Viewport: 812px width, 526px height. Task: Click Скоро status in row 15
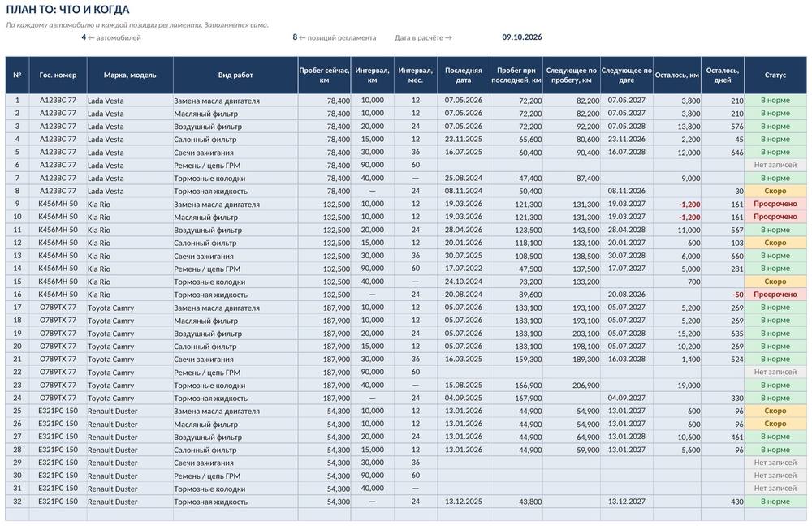point(775,282)
